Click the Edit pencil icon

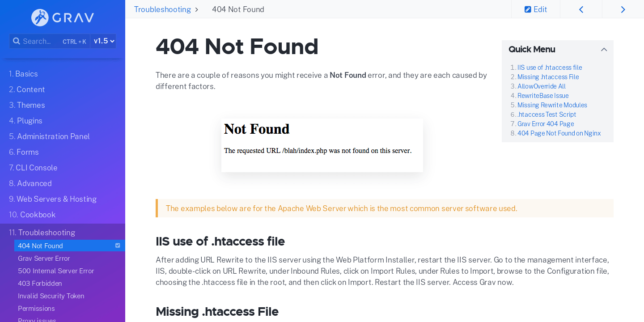pyautogui.click(x=528, y=9)
